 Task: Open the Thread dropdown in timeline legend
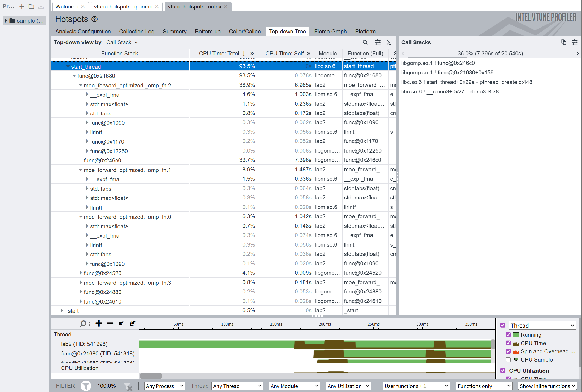point(542,325)
